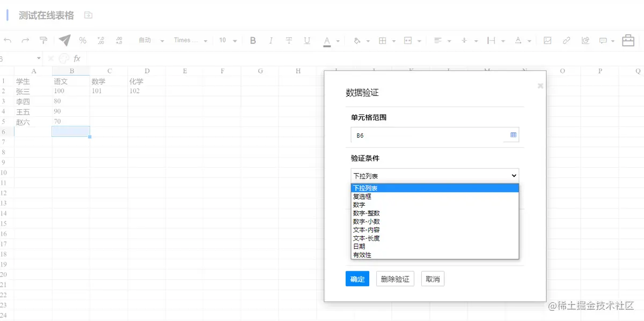Click the 验证条件 select box

[435, 176]
